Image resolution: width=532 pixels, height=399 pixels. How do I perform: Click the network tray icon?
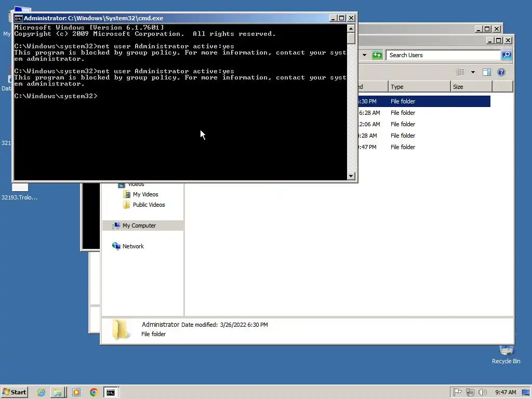click(470, 392)
